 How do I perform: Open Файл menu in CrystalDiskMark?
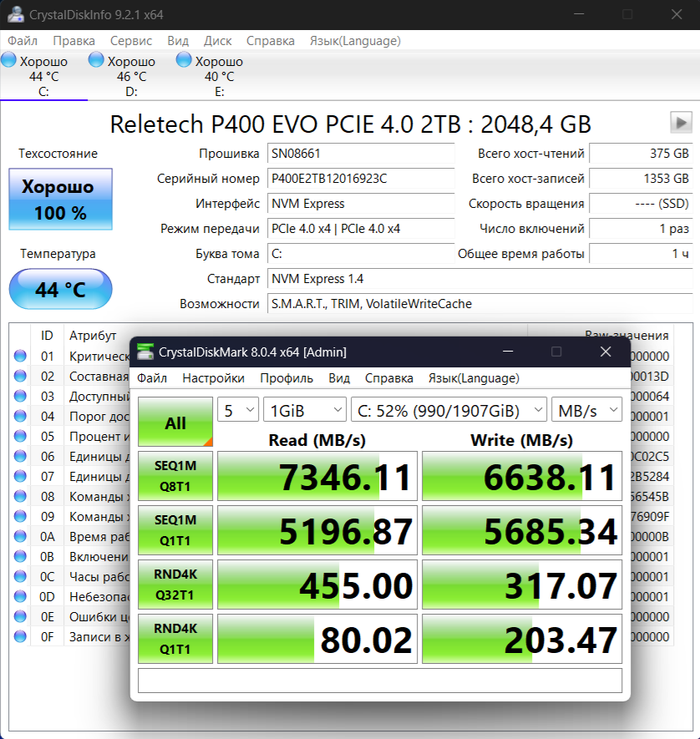pos(152,378)
